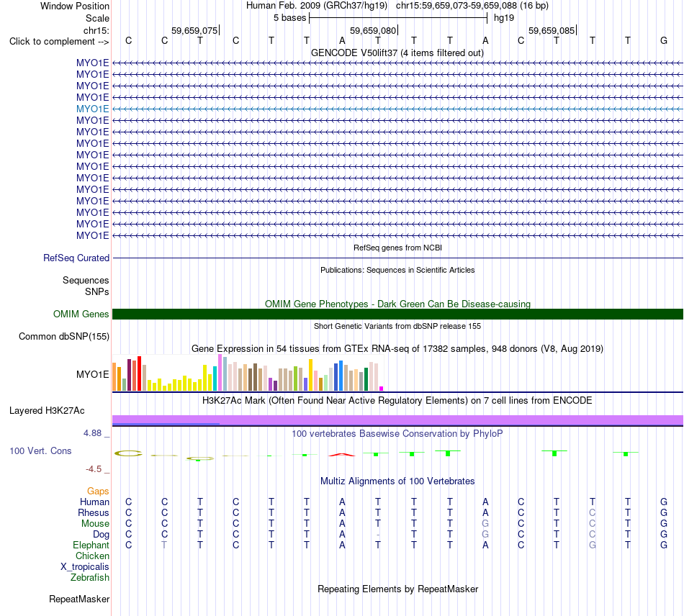Click the 'SNPs' track label

tap(97, 291)
